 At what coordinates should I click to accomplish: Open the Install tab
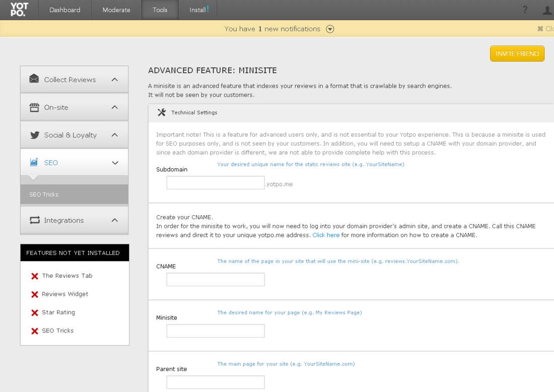click(197, 10)
